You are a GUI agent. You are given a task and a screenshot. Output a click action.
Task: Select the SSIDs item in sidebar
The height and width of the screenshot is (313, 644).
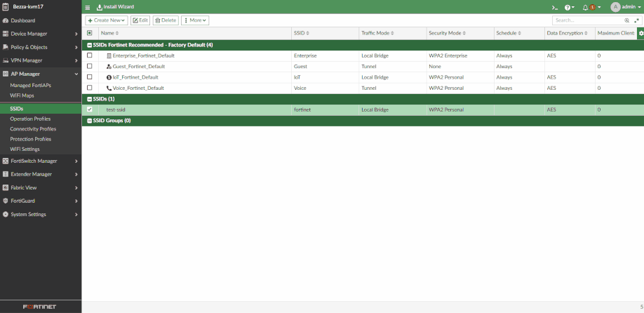click(x=41, y=109)
